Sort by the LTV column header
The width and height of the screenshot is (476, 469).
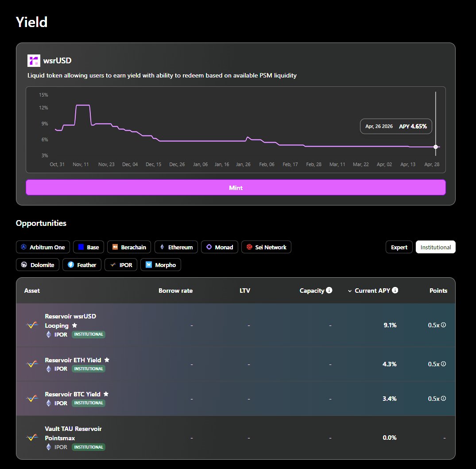coord(245,291)
